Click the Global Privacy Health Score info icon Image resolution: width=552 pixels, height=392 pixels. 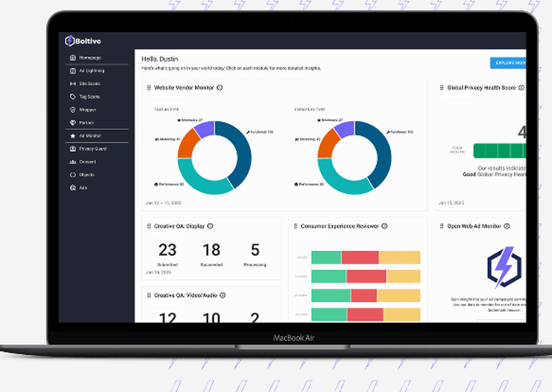point(522,87)
